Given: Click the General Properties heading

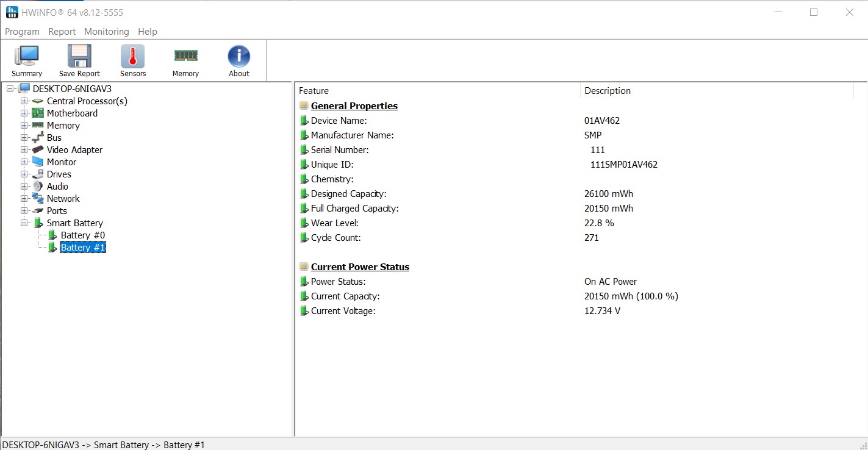Looking at the screenshot, I should (354, 106).
